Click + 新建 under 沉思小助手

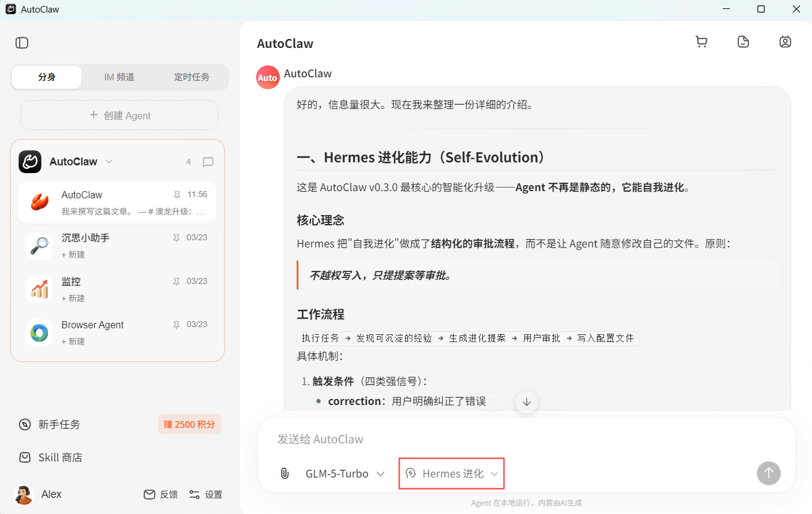coord(73,255)
